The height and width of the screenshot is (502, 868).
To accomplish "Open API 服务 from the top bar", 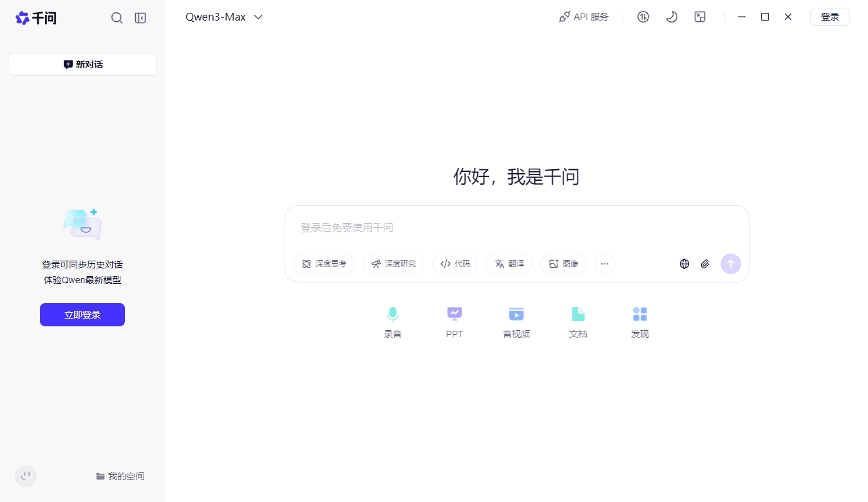I will click(x=583, y=17).
